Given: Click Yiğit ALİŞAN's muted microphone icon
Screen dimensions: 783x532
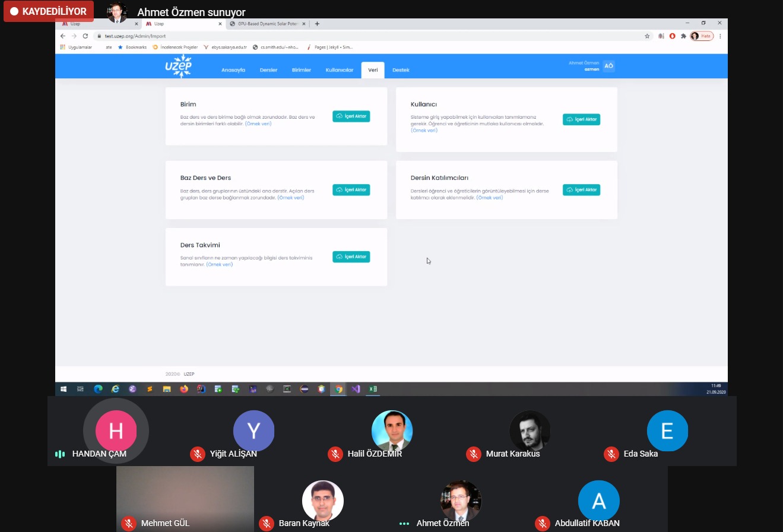Looking at the screenshot, I should click(198, 454).
